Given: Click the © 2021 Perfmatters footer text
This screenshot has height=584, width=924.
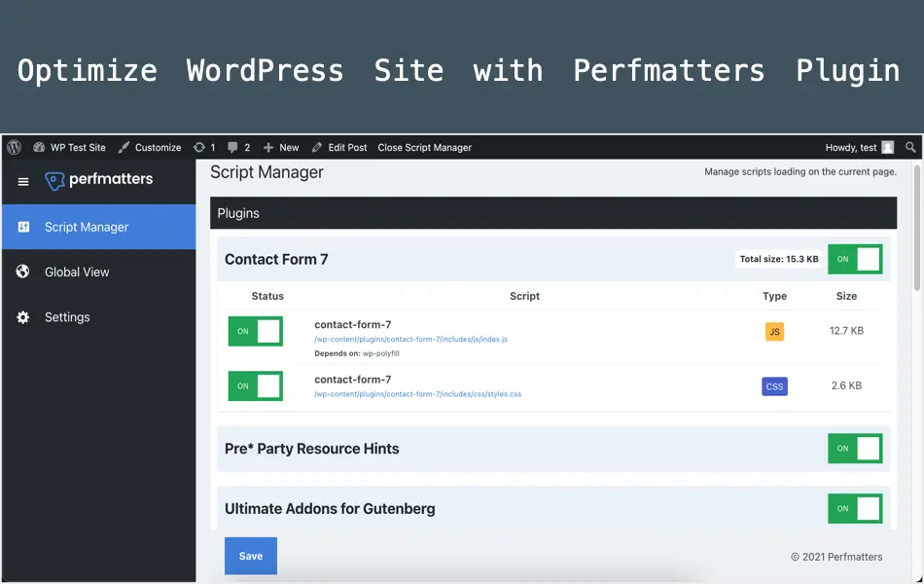Looking at the screenshot, I should coord(836,557).
